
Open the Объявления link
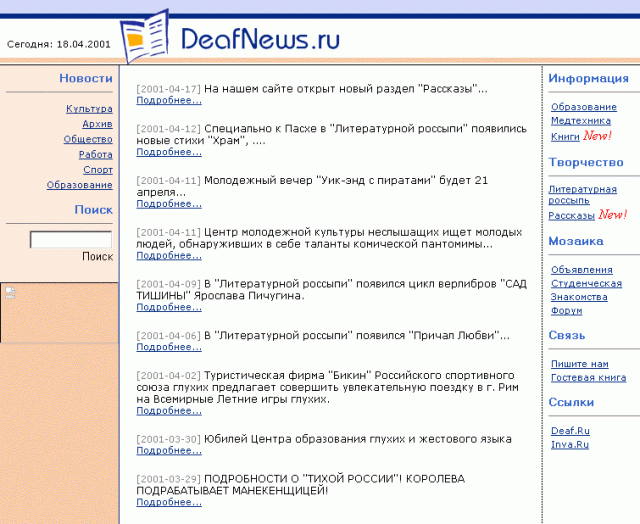tap(582, 270)
